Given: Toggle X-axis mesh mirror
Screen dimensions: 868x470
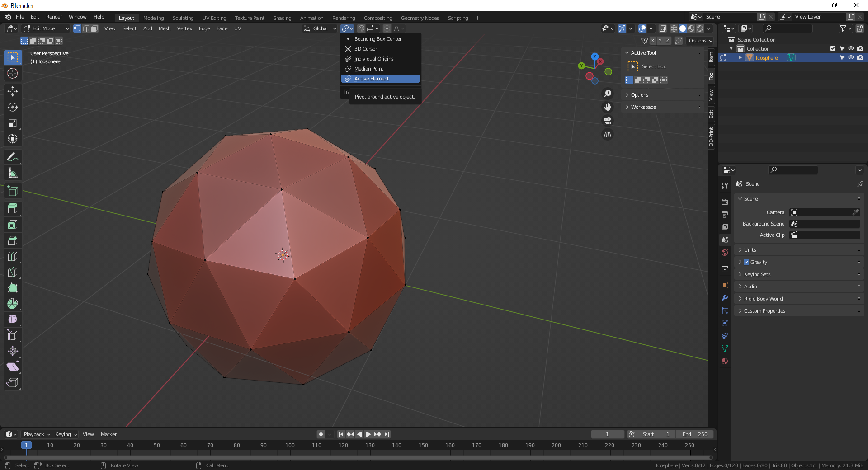Looking at the screenshot, I should (x=652, y=41).
